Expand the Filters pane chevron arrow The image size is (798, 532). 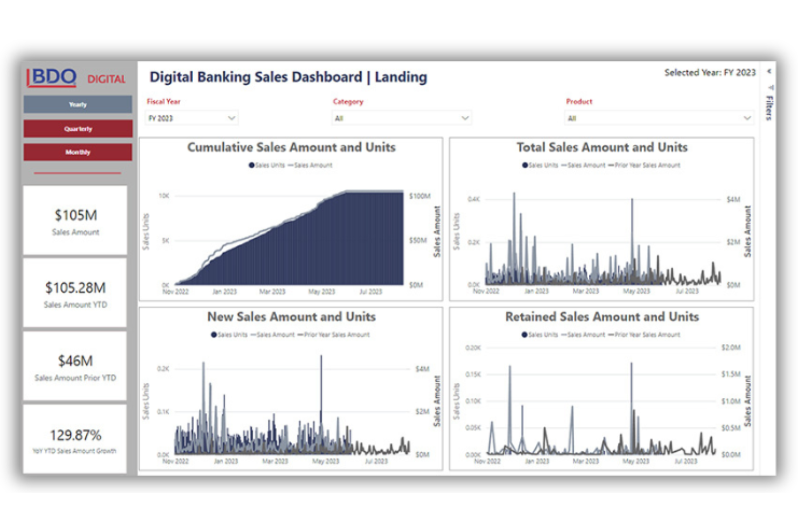[769, 71]
